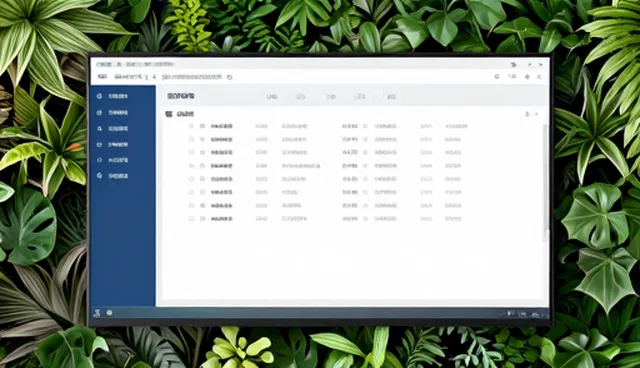The image size is (640, 368).
Task: Tick the checkbox on the second list row
Action: [191, 140]
